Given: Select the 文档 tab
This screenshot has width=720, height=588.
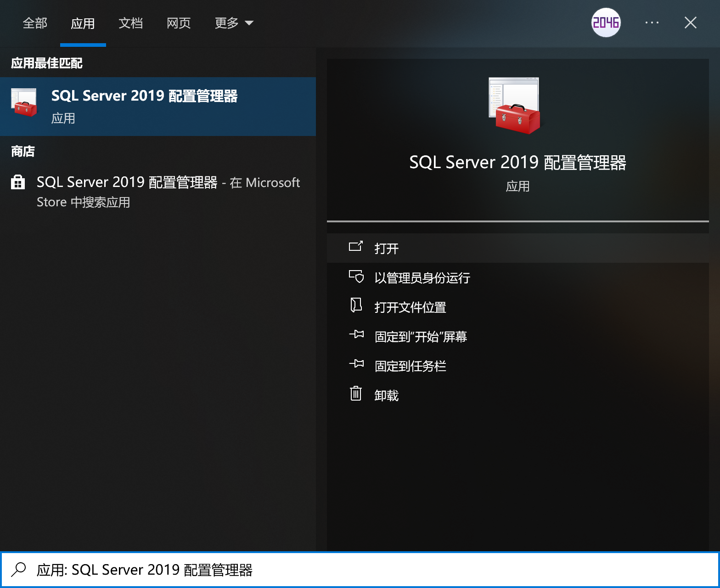Looking at the screenshot, I should [130, 23].
